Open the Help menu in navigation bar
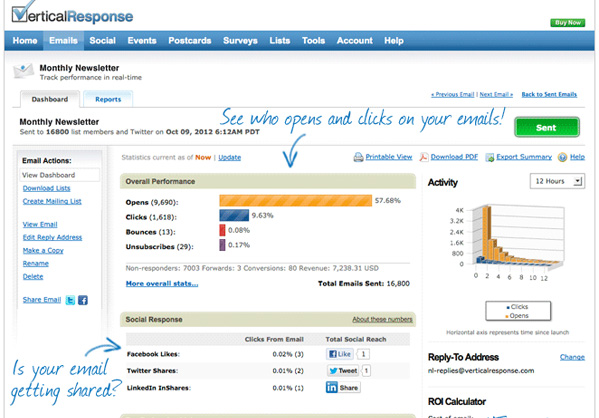Image resolution: width=599 pixels, height=418 pixels. [394, 41]
